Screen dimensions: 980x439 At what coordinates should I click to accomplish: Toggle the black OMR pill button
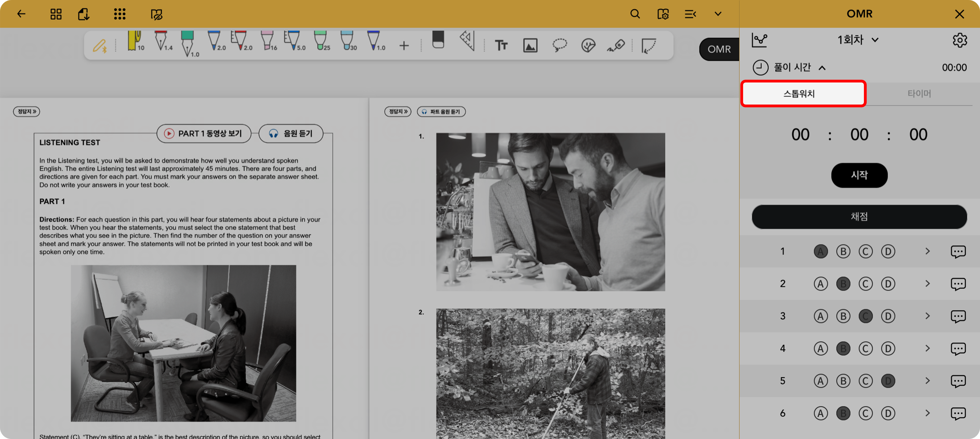click(x=719, y=49)
